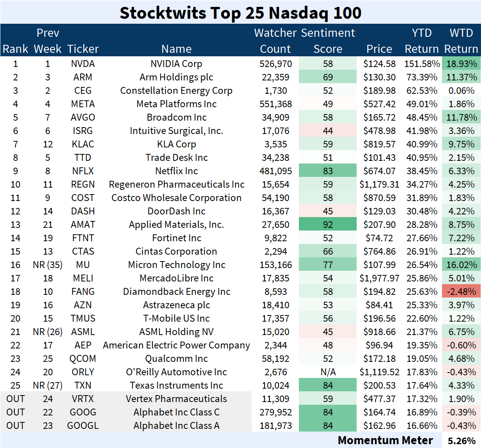Click the Momentum Meter value 5.26%

click(x=461, y=441)
